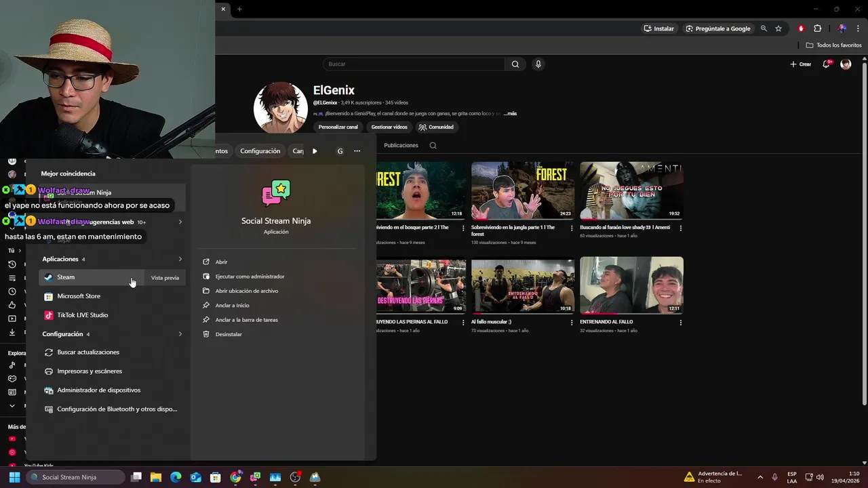
Task: Open Steam from the search results
Action: (x=92, y=277)
